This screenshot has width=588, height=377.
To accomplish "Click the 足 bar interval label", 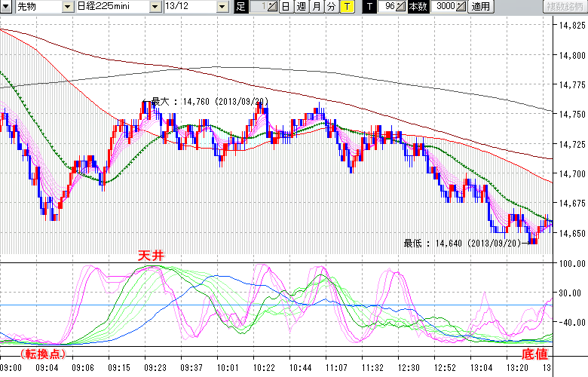I will click(x=240, y=7).
